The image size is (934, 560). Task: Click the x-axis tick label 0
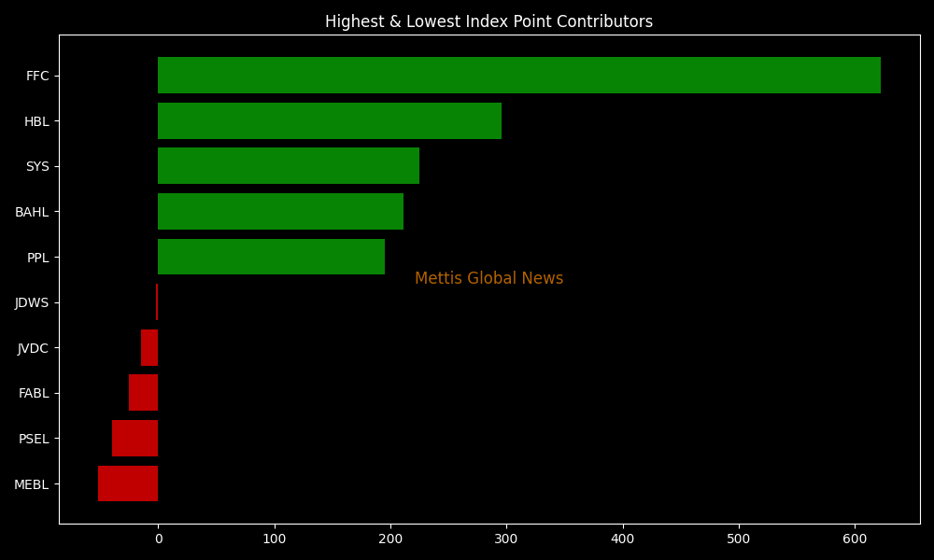pyautogui.click(x=159, y=539)
